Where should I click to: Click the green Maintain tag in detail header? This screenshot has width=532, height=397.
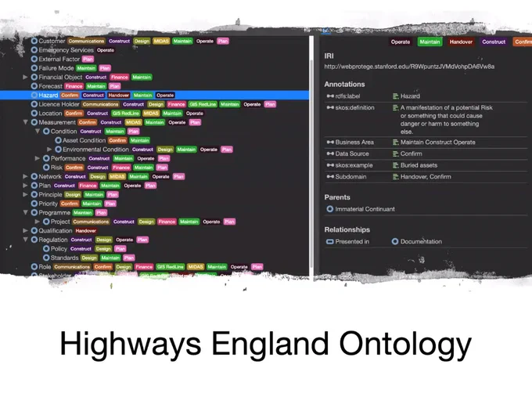click(430, 42)
